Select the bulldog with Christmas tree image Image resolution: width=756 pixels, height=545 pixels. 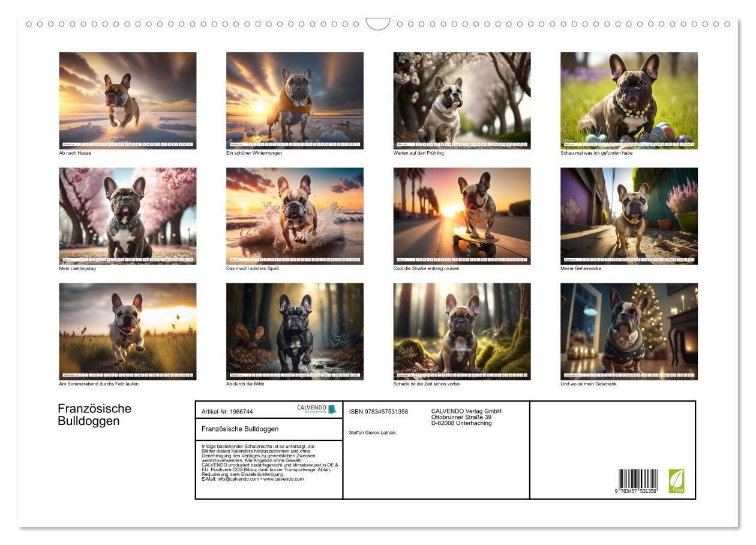point(629,331)
